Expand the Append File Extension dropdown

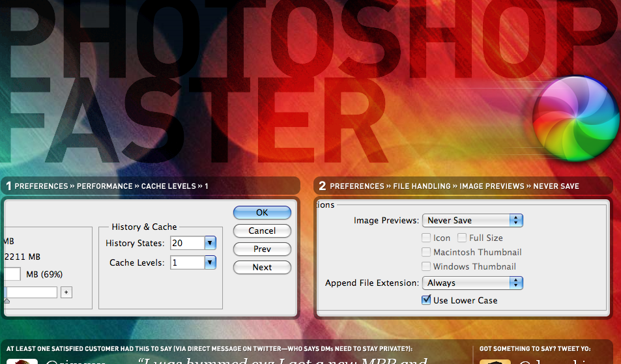472,283
